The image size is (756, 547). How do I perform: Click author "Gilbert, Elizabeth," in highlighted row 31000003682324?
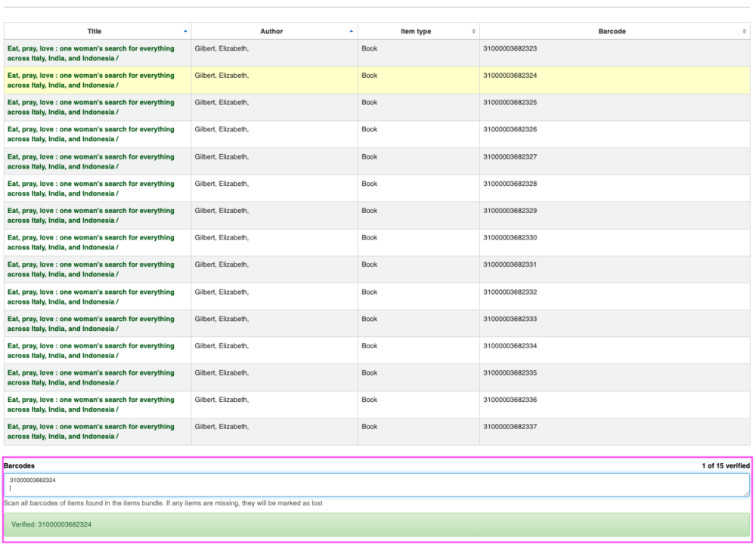[x=222, y=76]
